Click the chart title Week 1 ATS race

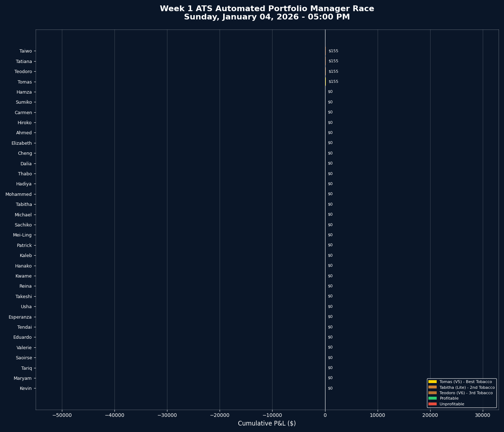point(267,8)
